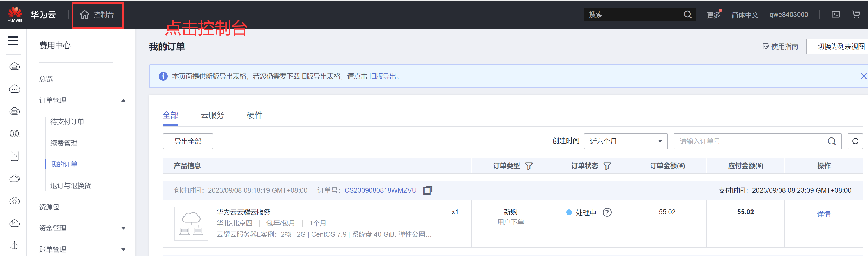Click the 55.02 应付金额 value
The width and height of the screenshot is (868, 256).
coord(745,212)
